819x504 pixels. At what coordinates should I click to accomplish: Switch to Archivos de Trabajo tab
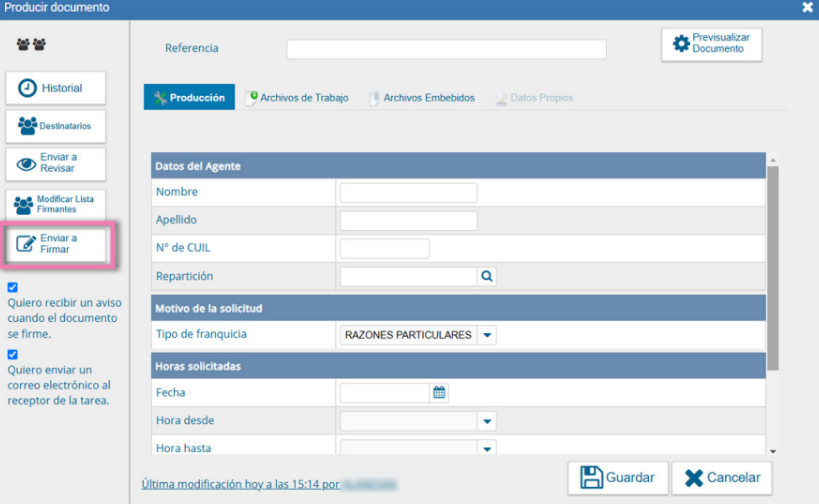coord(297,98)
